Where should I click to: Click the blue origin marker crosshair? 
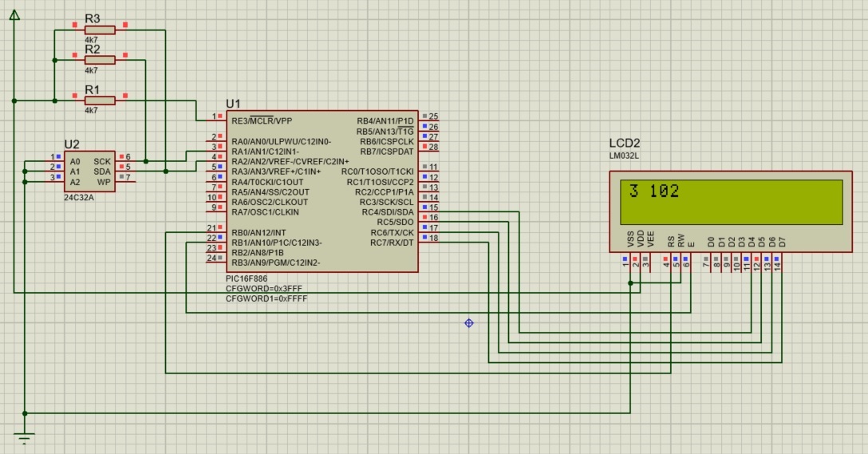pyautogui.click(x=469, y=322)
